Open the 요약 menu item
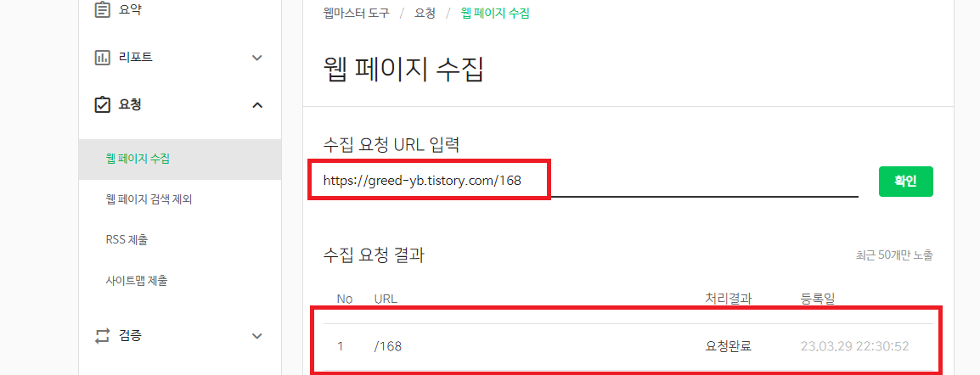Image resolution: width=980 pixels, height=375 pixels. tap(130, 10)
